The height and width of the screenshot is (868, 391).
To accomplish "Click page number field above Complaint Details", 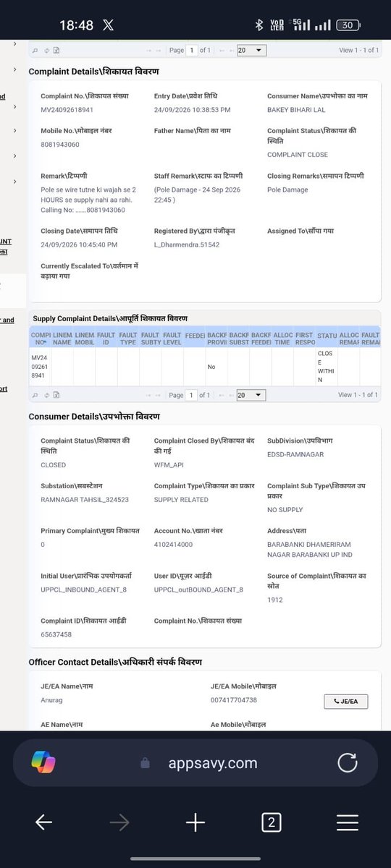I will click(x=192, y=50).
